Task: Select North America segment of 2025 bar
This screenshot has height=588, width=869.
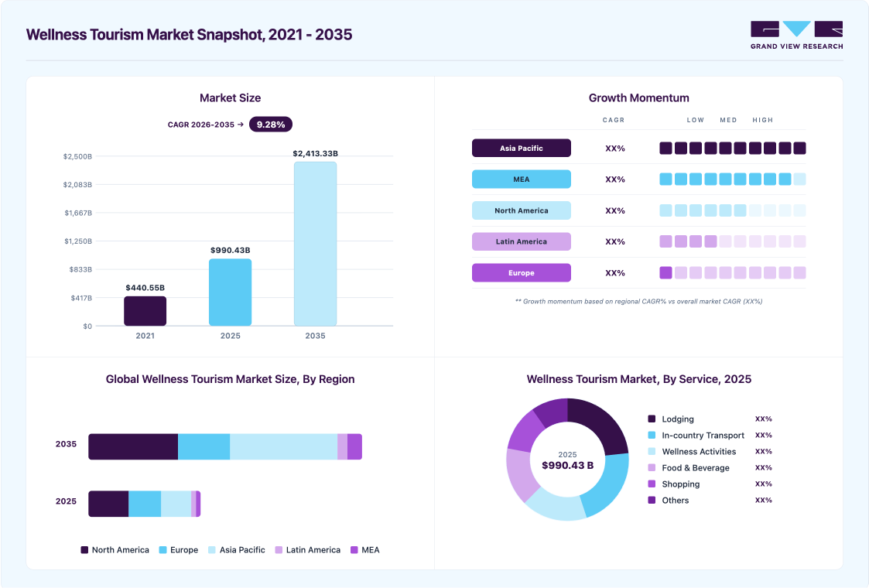Action: click(x=108, y=504)
